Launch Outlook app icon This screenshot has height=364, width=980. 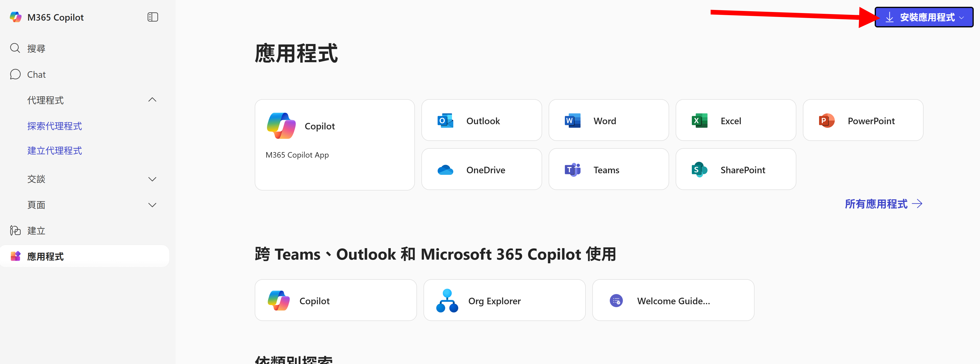[x=445, y=121]
